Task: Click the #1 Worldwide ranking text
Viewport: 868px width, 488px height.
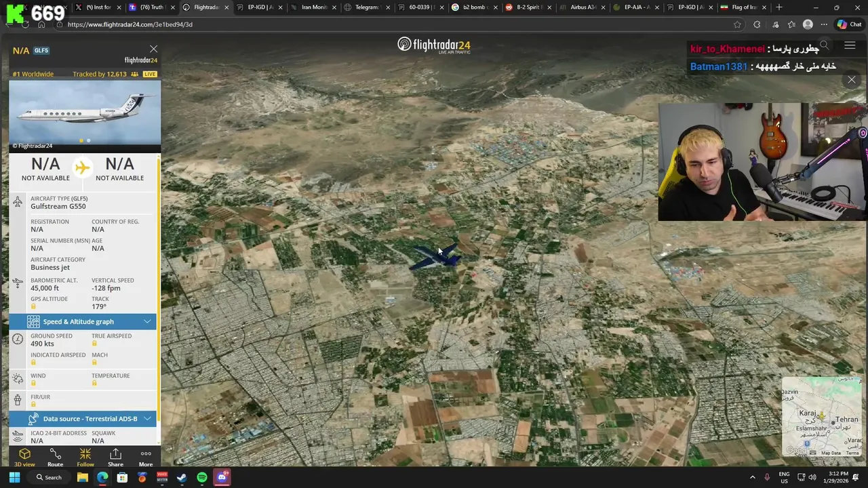Action: tap(33, 74)
